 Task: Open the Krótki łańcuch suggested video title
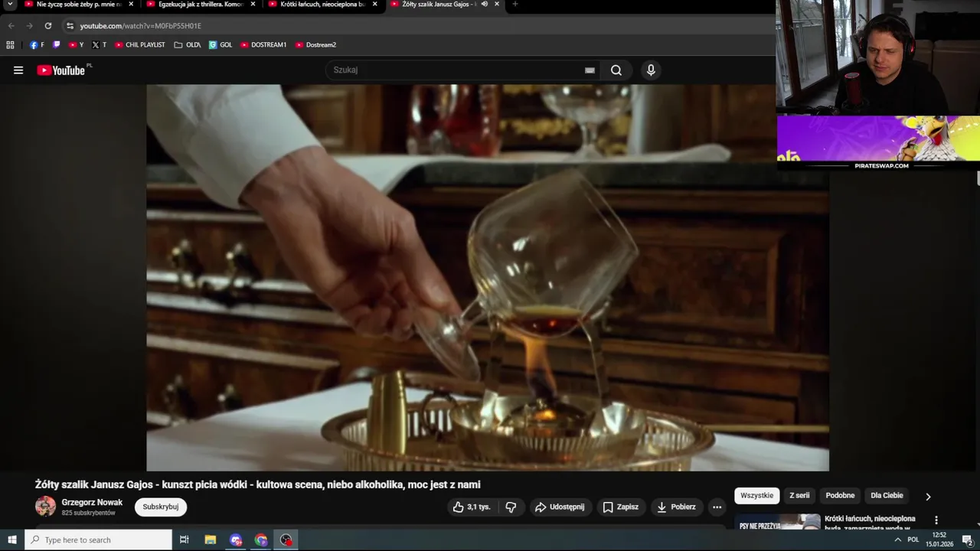tap(871, 523)
